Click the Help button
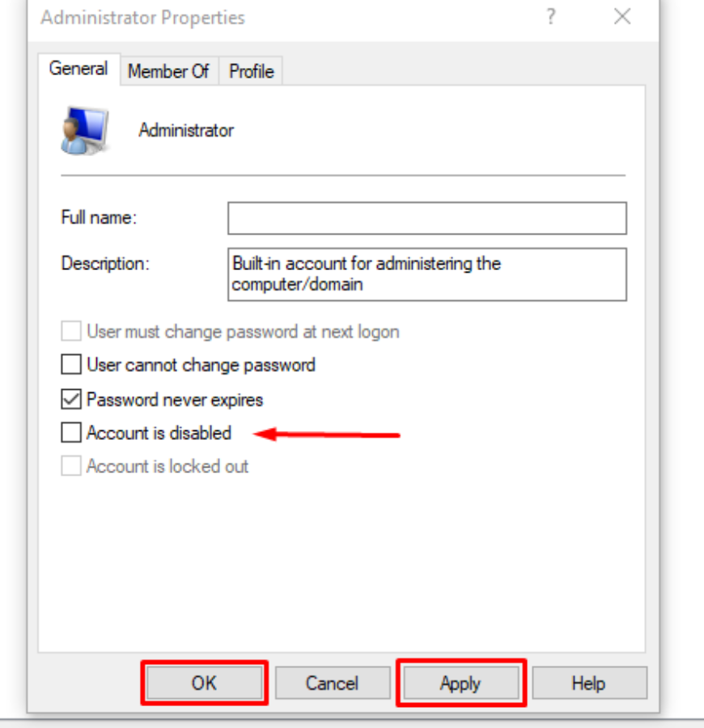 [588, 684]
